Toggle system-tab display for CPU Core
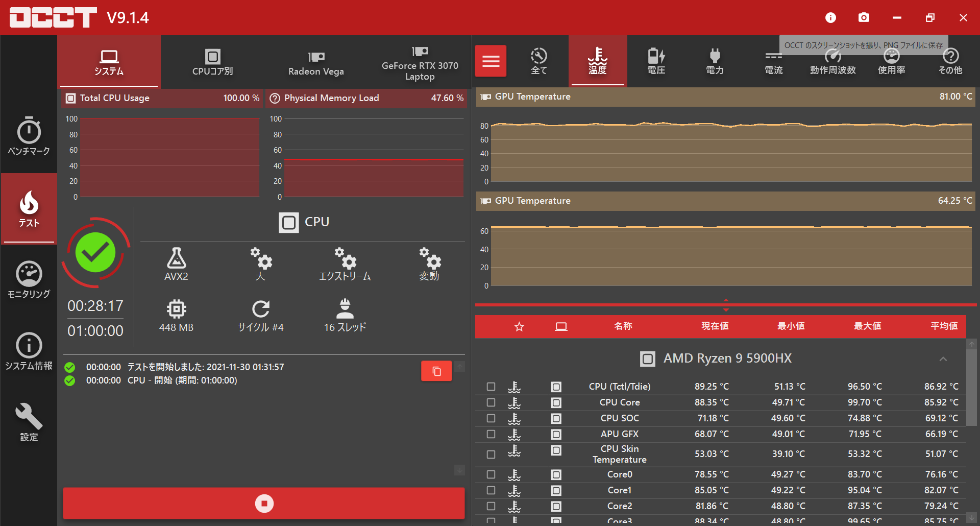The height and width of the screenshot is (526, 980). [556, 402]
